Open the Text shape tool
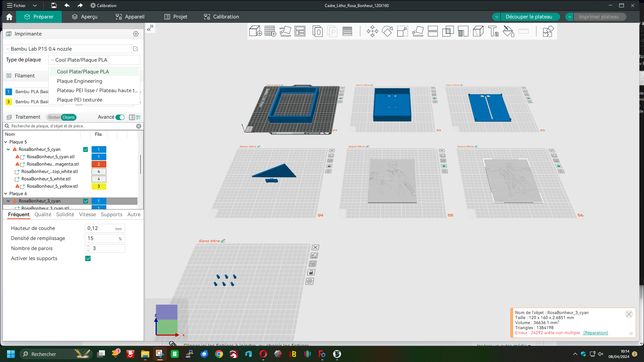 tap(493, 31)
